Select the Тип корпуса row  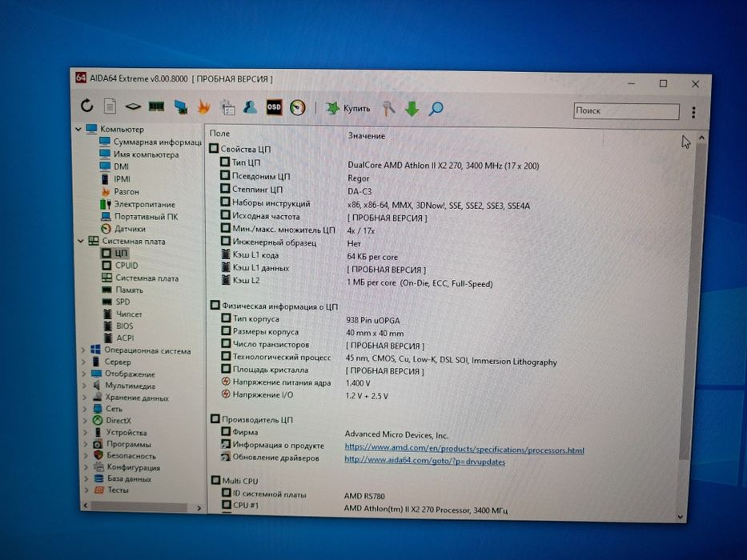[311, 319]
